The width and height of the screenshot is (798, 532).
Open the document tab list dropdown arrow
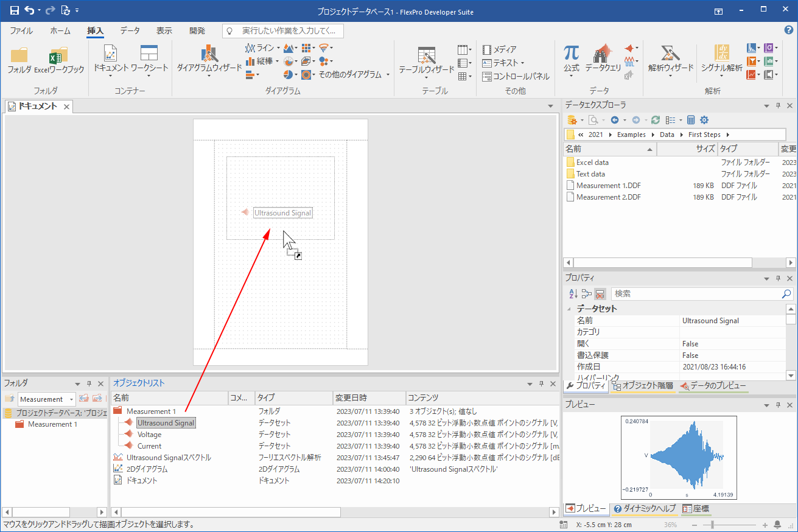(551, 107)
